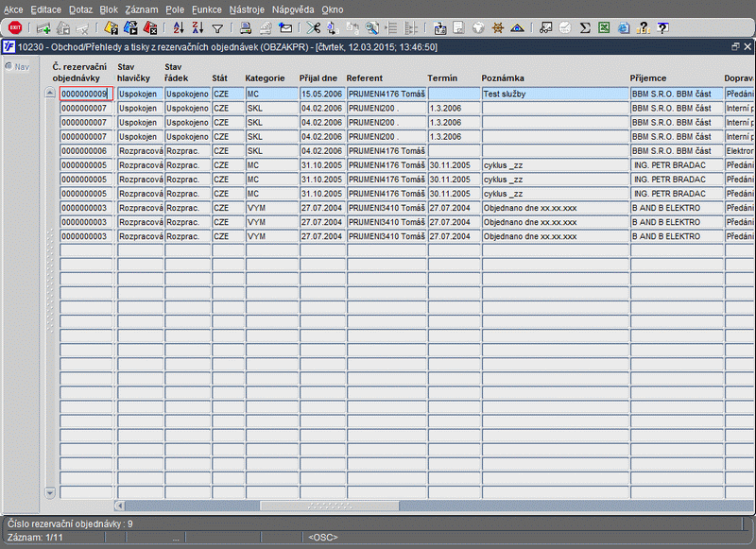Open the Funkce menu
756x549 pixels.
pos(206,9)
